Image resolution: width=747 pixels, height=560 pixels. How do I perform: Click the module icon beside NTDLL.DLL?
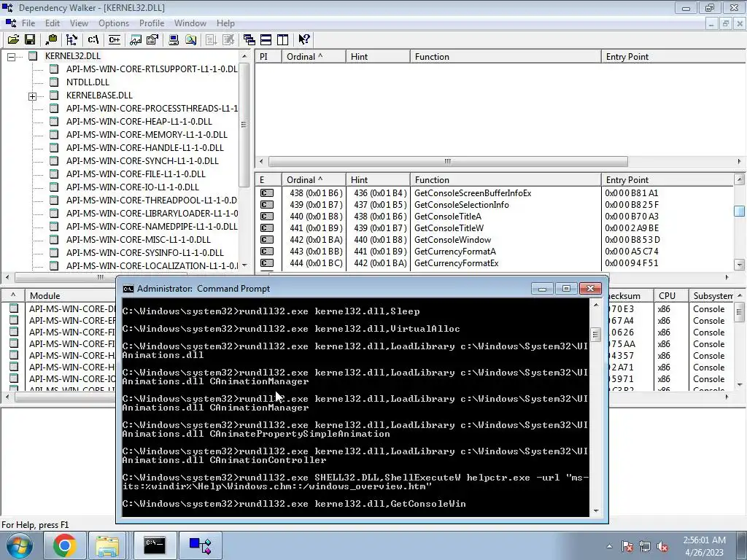[54, 82]
